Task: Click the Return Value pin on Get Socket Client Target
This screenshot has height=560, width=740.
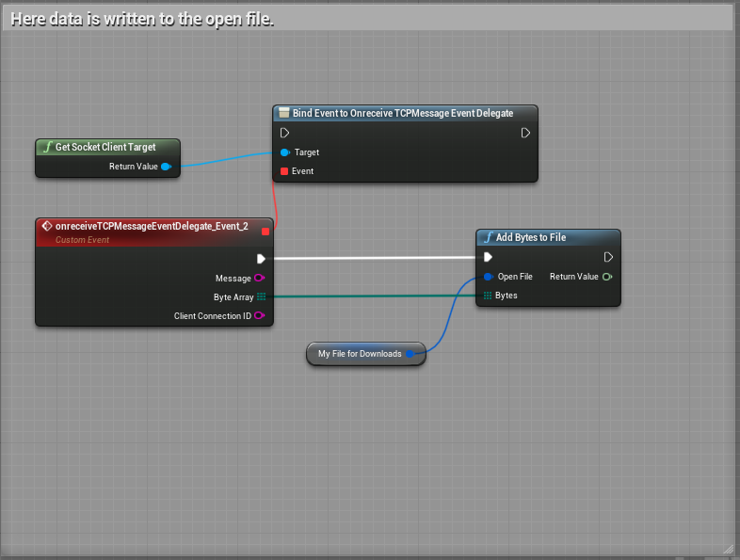Action: point(166,167)
